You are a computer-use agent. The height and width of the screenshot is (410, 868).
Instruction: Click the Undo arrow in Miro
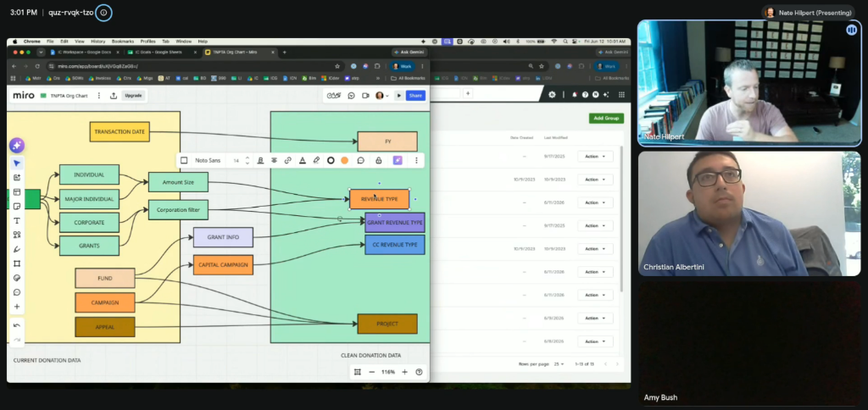pyautogui.click(x=17, y=325)
